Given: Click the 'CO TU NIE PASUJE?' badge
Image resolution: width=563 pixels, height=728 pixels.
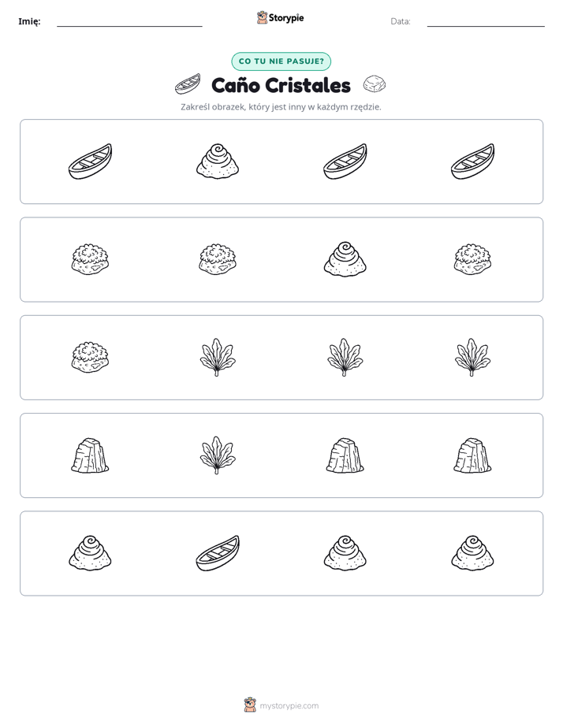Looking at the screenshot, I should click(x=281, y=61).
